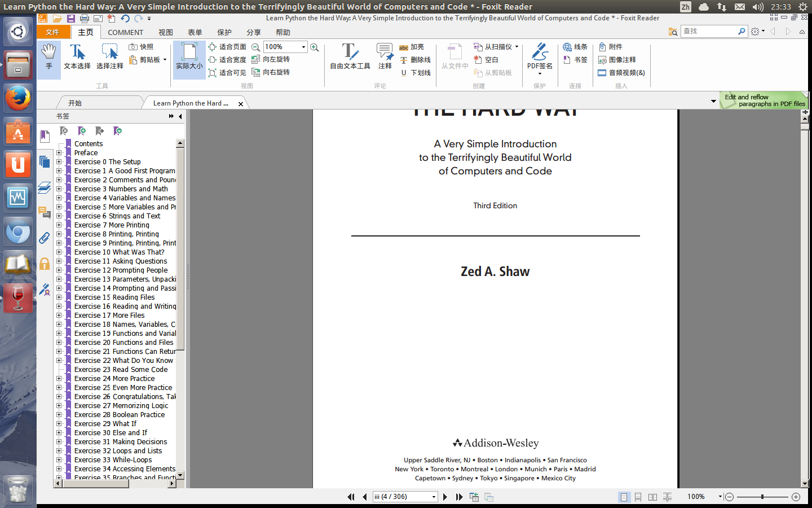Click the Edit and reflow paragraphs banner
The image size is (812, 508).
(x=764, y=100)
